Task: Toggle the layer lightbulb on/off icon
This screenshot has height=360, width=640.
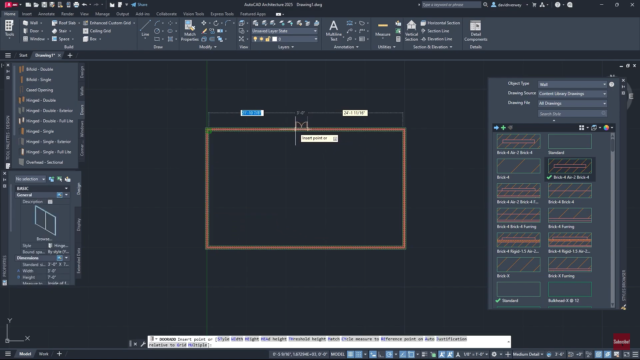Action: [x=255, y=39]
